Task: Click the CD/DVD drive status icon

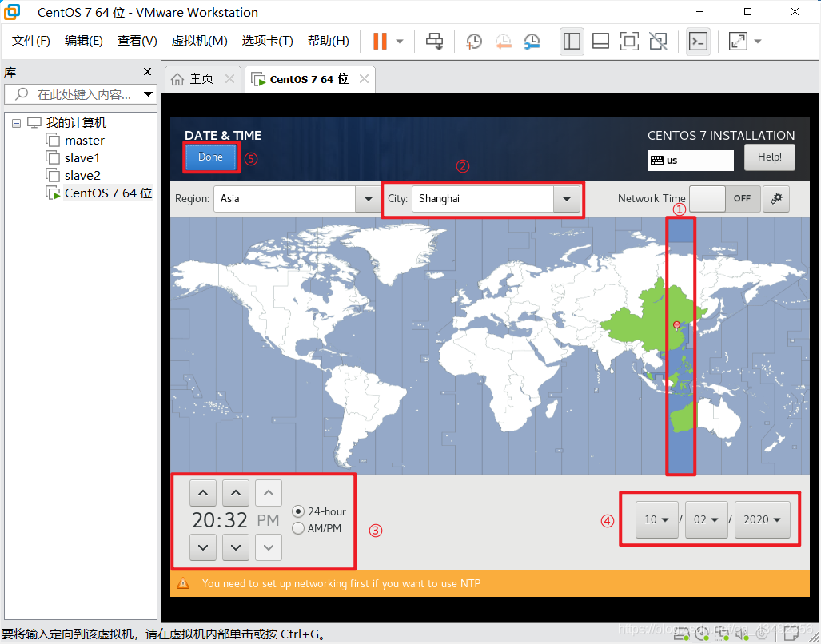Action: (702, 634)
